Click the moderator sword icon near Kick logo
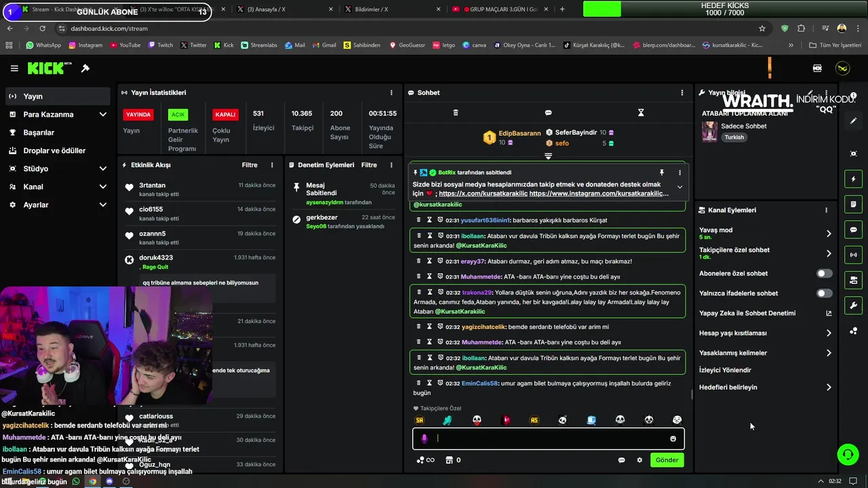 [85, 68]
